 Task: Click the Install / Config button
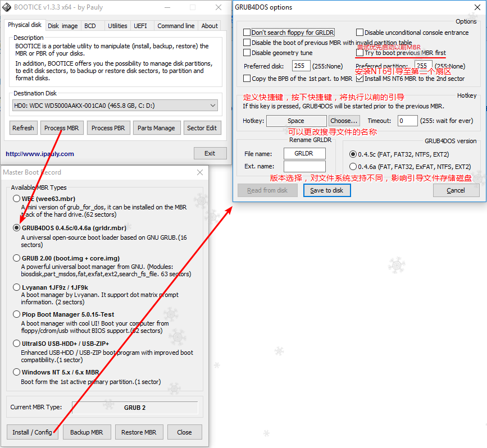[x=33, y=432]
